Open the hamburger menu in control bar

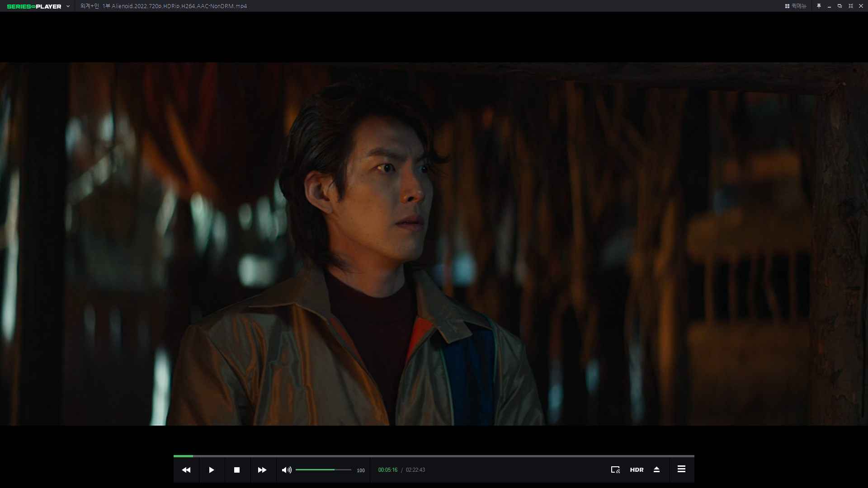tap(681, 469)
